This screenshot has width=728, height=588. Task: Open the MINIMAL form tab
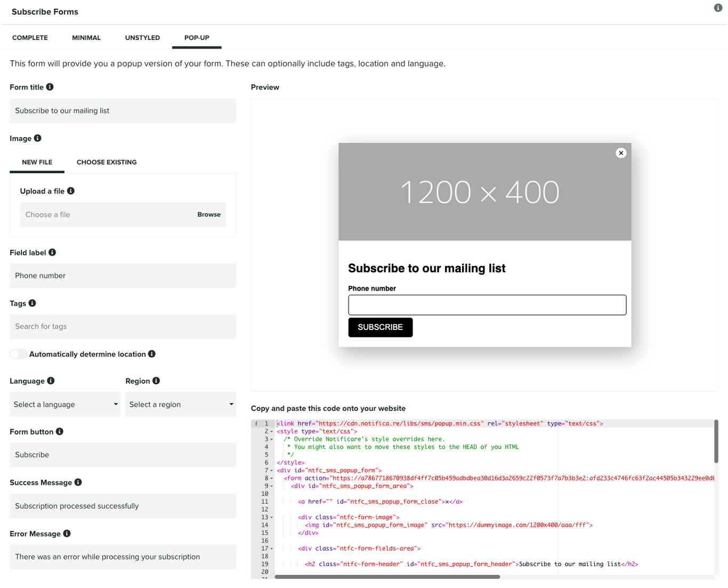[86, 37]
